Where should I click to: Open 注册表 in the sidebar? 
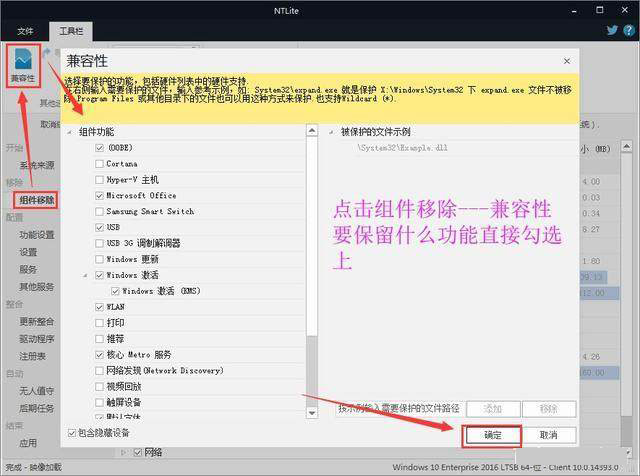(32, 356)
